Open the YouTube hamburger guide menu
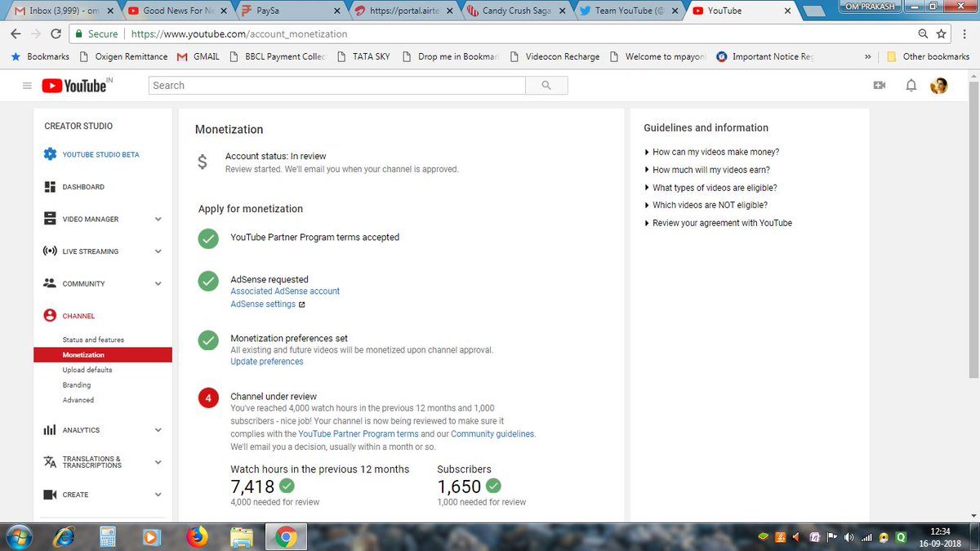Image resolution: width=980 pixels, height=551 pixels. pos(27,86)
